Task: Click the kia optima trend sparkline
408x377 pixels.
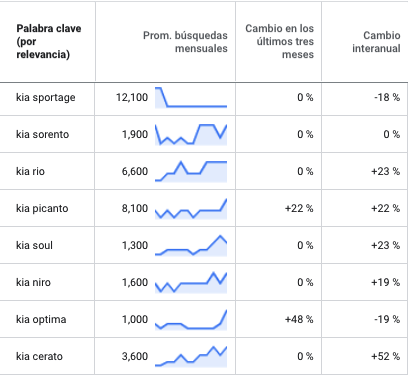Action: coord(191,320)
